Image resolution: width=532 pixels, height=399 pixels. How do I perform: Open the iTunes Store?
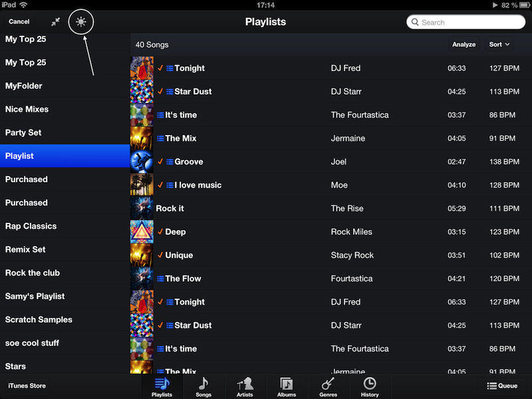coord(27,386)
